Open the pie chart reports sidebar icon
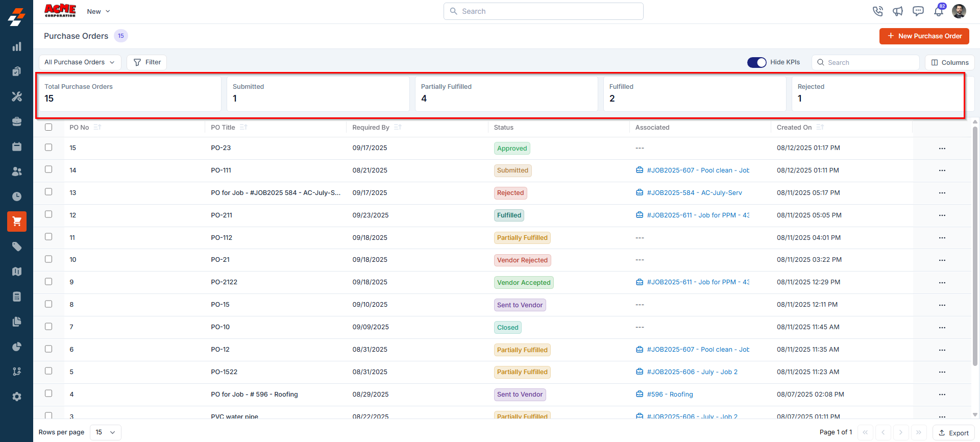980x442 pixels. click(x=17, y=347)
